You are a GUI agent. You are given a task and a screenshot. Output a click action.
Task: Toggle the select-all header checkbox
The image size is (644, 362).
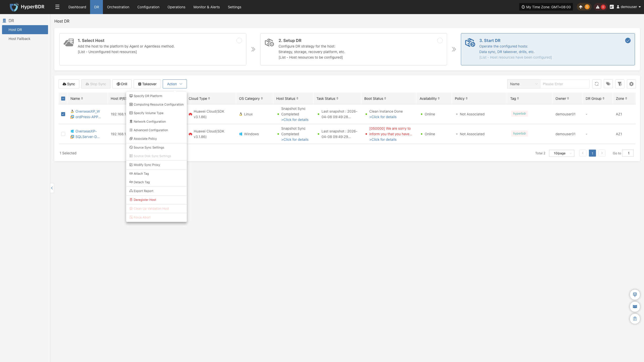(x=63, y=99)
